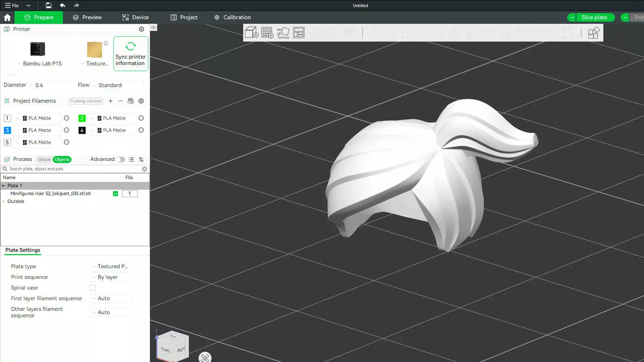This screenshot has height=362, width=644.
Task: Open printer settings gear icon
Action: (x=142, y=29)
